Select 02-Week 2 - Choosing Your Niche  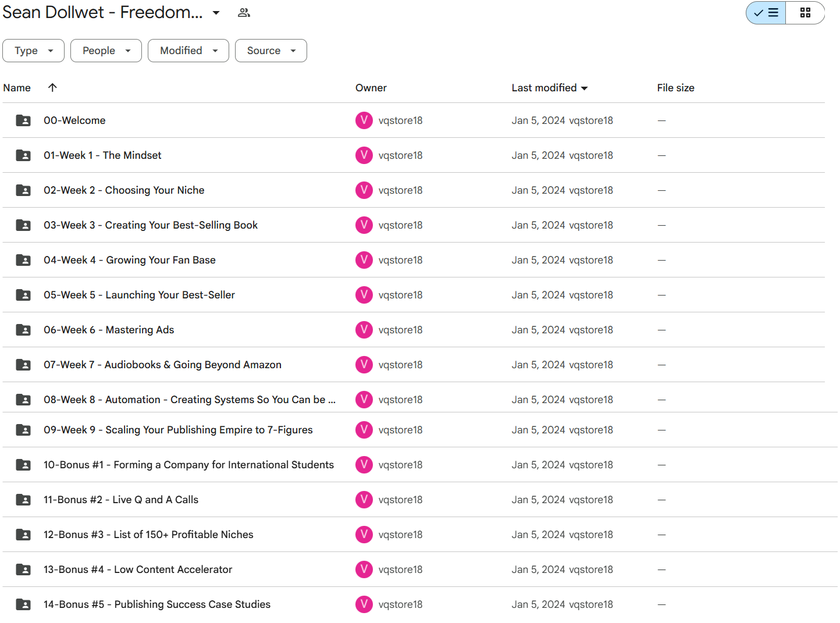[x=124, y=190]
